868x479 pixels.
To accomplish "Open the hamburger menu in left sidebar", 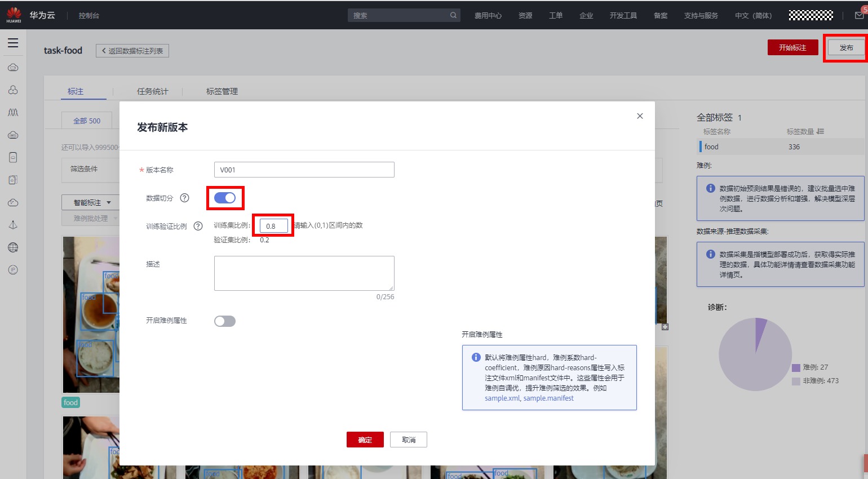I will click(x=13, y=43).
